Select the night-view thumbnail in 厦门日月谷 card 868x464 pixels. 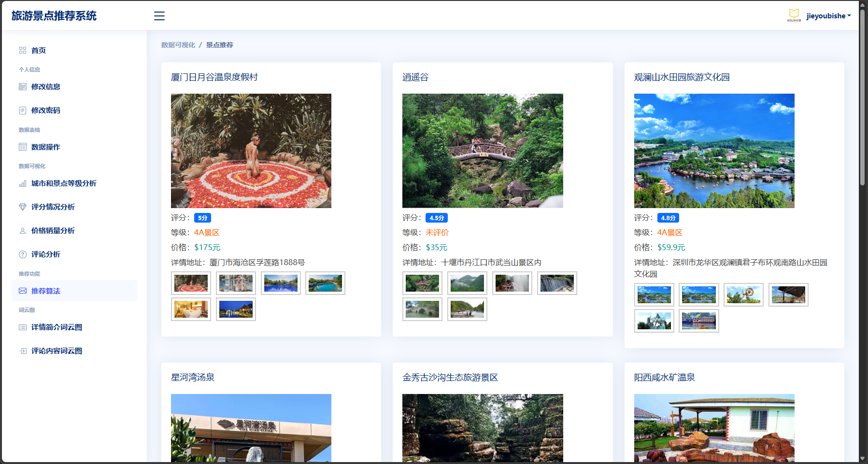(236, 309)
